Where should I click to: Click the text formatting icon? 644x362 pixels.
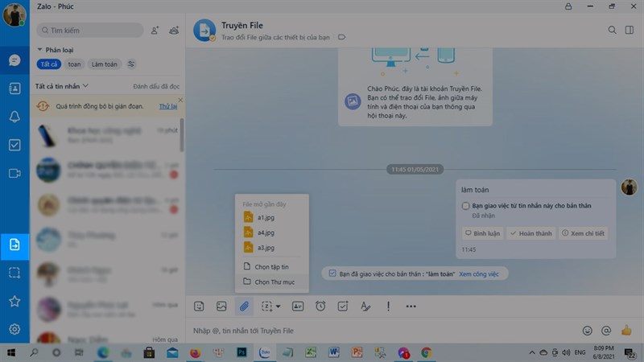365,306
